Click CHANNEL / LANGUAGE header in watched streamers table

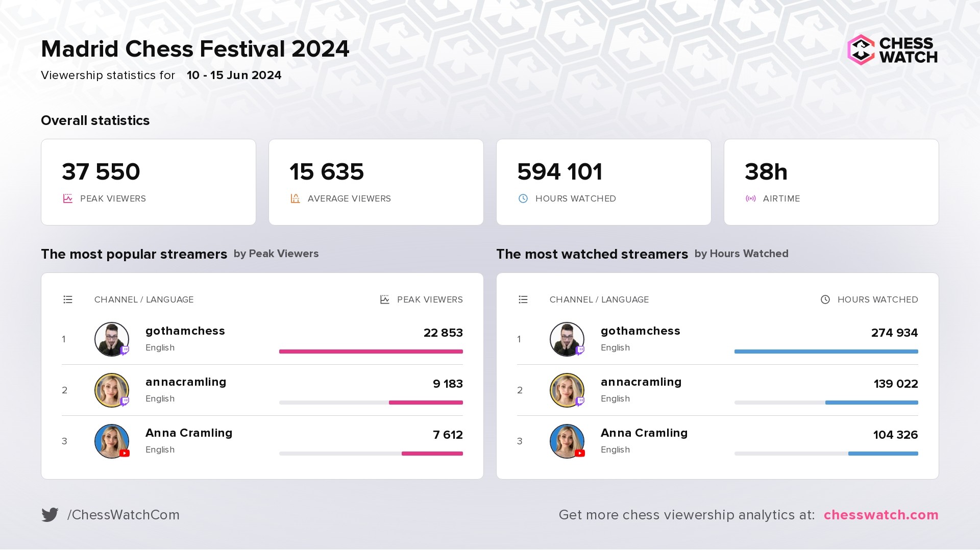click(599, 299)
